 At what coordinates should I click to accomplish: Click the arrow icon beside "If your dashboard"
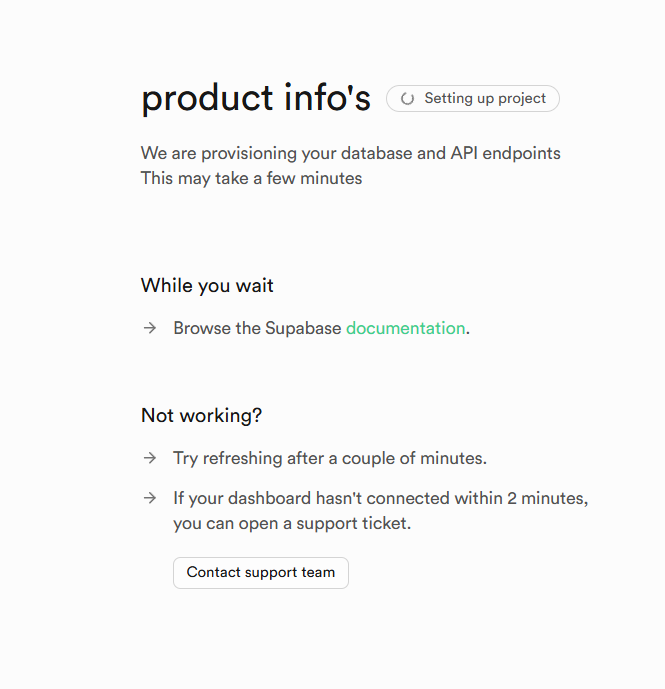tap(150, 498)
